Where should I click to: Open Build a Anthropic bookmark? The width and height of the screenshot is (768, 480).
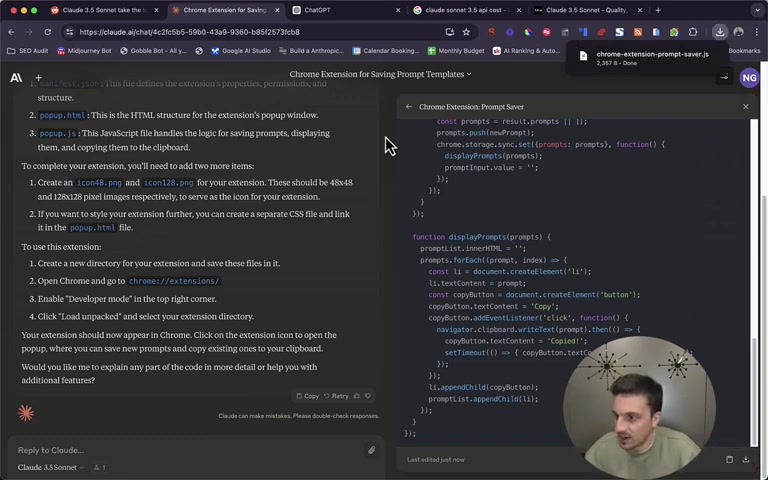point(311,50)
